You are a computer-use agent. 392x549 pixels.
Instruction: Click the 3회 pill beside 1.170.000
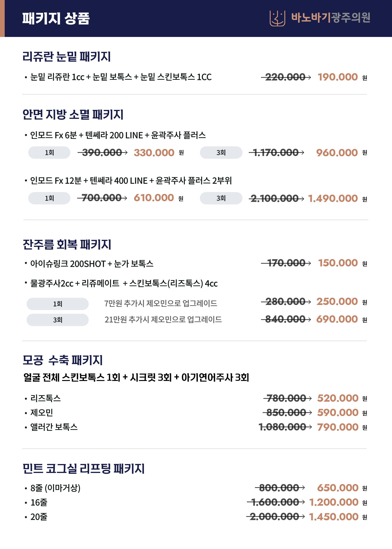(x=221, y=152)
